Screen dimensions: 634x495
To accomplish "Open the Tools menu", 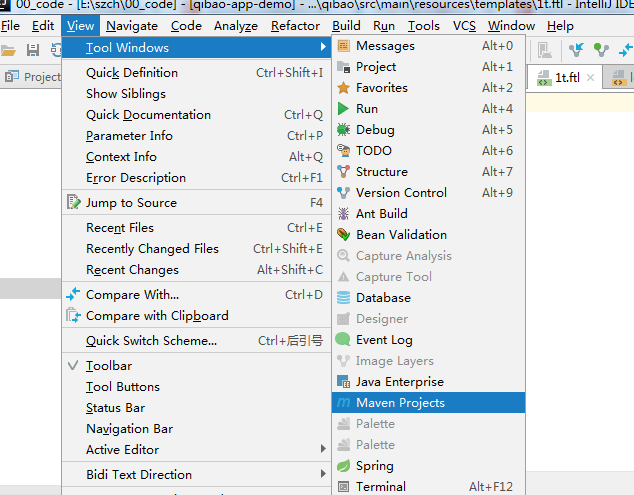I will pyautogui.click(x=423, y=26).
